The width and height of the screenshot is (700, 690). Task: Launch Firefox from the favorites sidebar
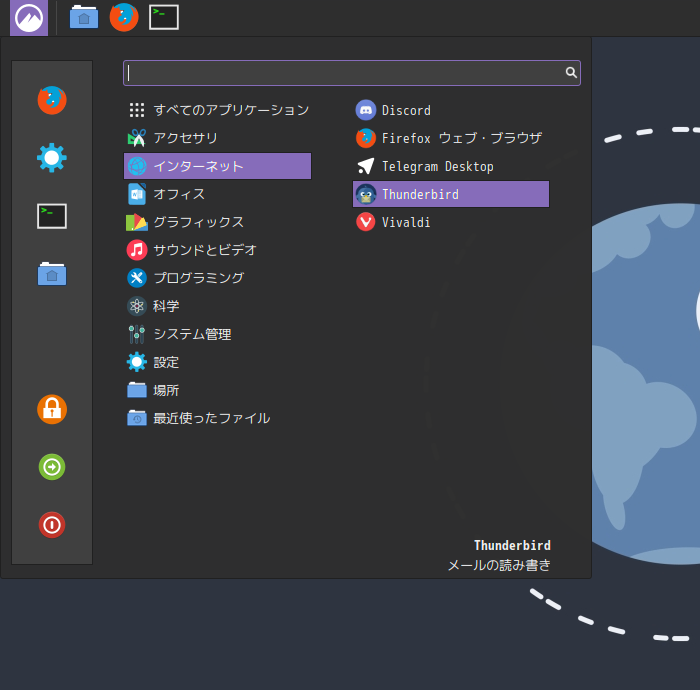tap(52, 100)
